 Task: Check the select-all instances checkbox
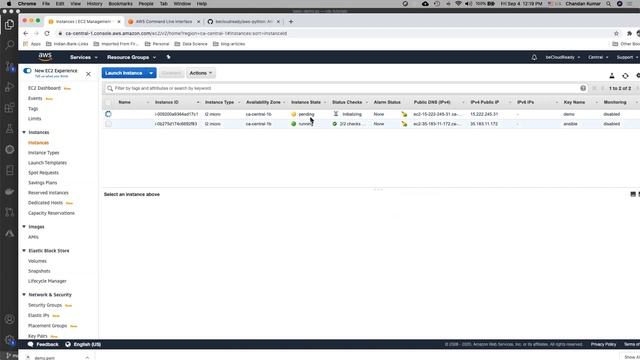tap(108, 102)
